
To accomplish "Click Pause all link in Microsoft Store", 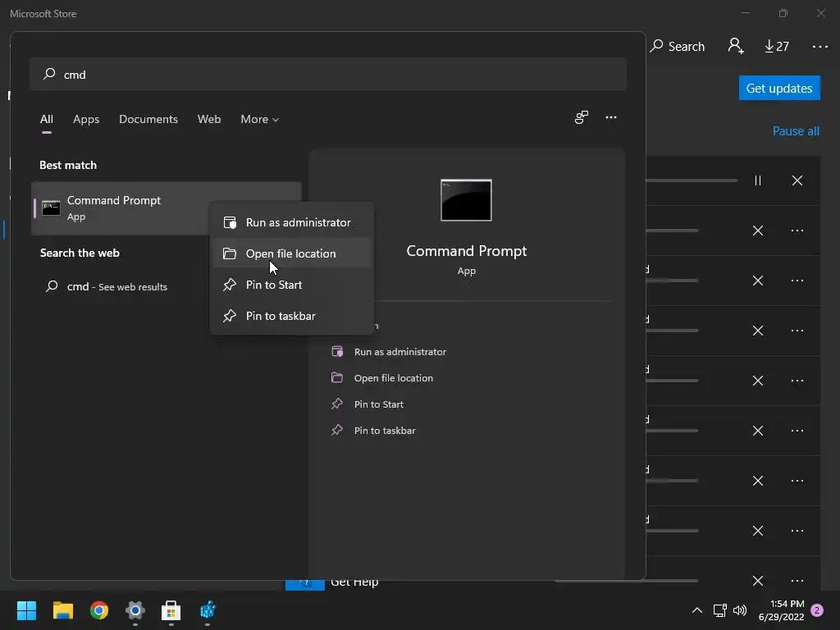I will [x=796, y=131].
